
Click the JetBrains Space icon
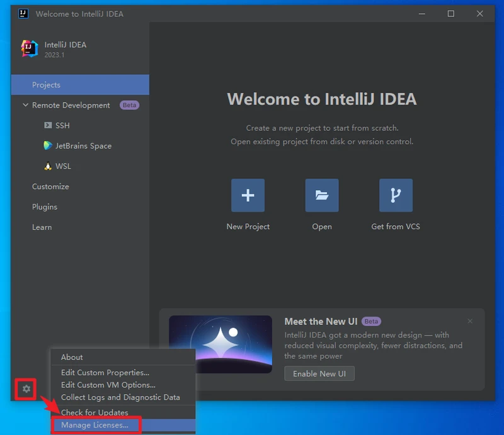tap(48, 145)
